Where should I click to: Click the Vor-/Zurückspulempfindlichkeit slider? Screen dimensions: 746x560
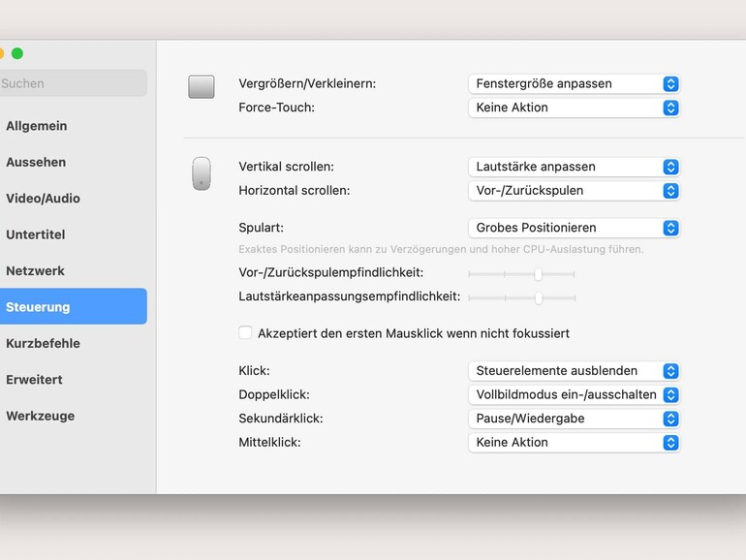(x=521, y=274)
